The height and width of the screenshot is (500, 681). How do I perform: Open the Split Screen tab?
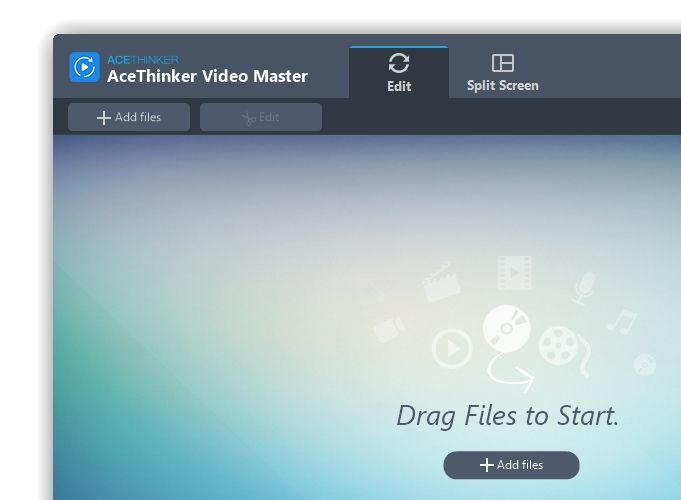coord(502,73)
